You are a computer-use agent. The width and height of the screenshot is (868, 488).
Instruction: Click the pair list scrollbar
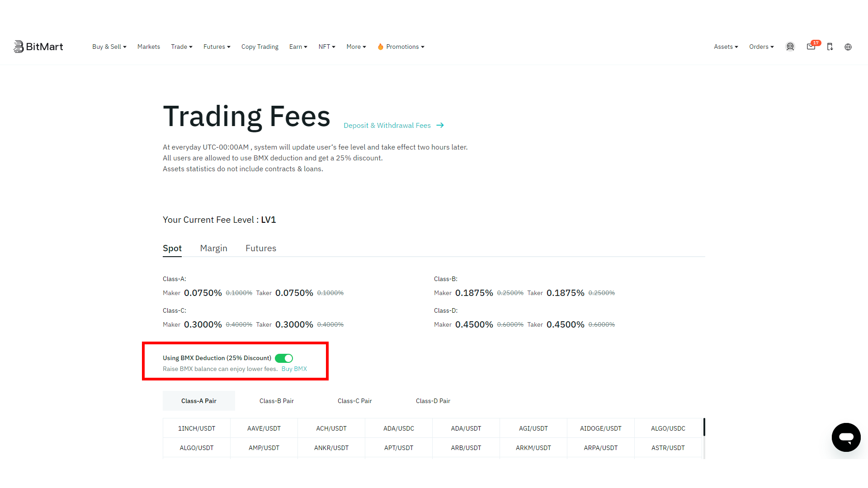click(x=704, y=427)
